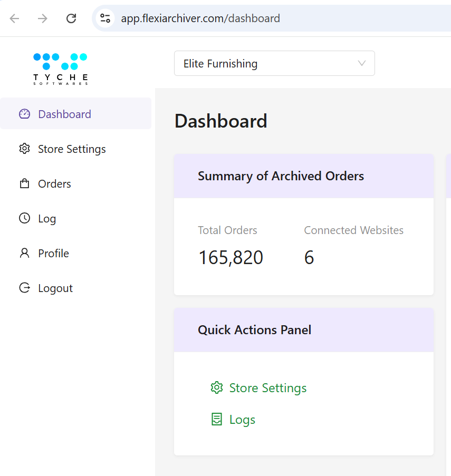
Task: Click the Logout icon in sidebar
Action: click(x=24, y=288)
